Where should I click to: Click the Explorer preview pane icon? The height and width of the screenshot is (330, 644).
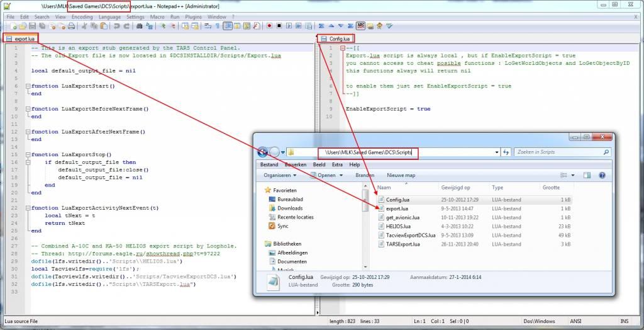click(587, 175)
